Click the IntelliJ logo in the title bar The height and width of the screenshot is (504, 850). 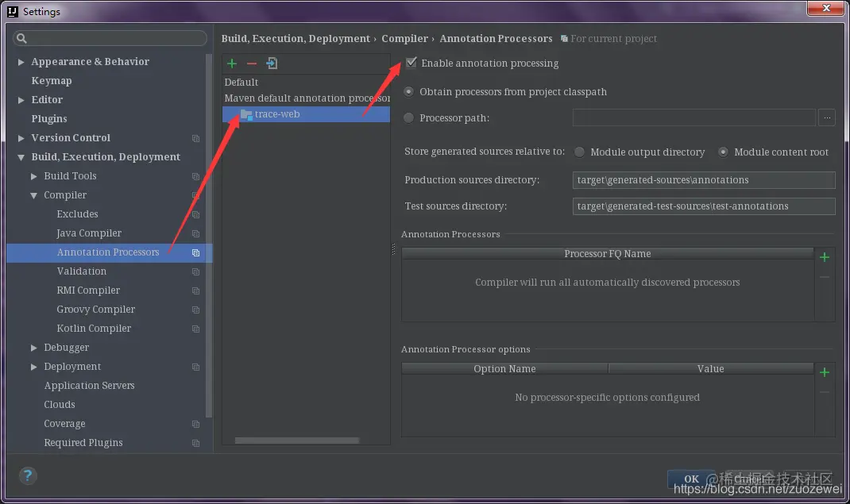[x=13, y=11]
